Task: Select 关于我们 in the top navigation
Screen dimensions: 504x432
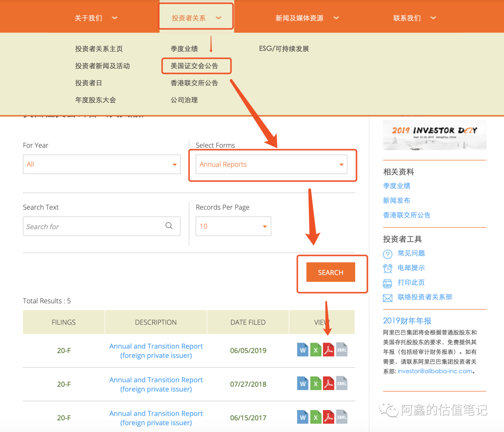Action: coord(88,18)
